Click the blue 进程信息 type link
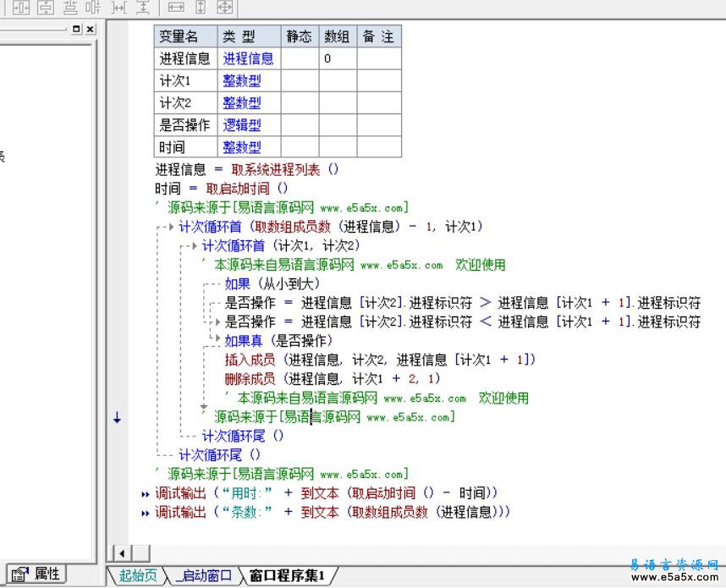726x588 pixels. tap(248, 58)
